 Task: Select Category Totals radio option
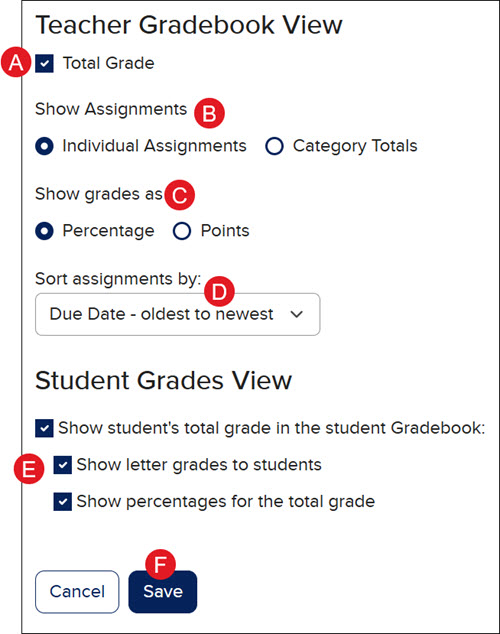(x=274, y=146)
